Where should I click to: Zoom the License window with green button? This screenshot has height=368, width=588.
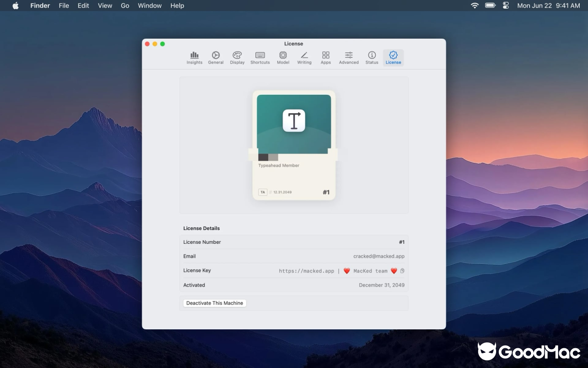click(163, 44)
